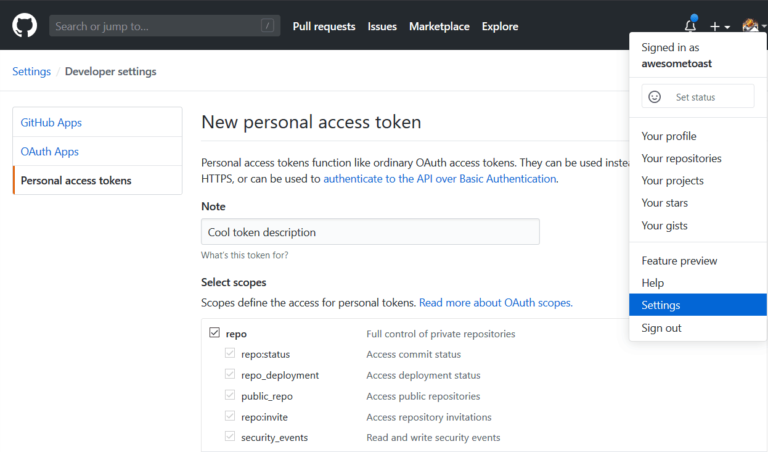
Task: Open the GitHub Apps sidebar item
Action: click(x=52, y=122)
